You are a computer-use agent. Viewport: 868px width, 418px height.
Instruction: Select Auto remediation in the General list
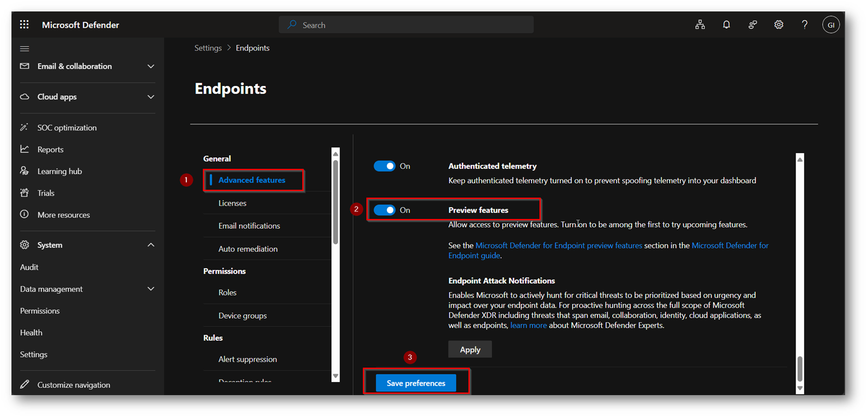(x=248, y=249)
